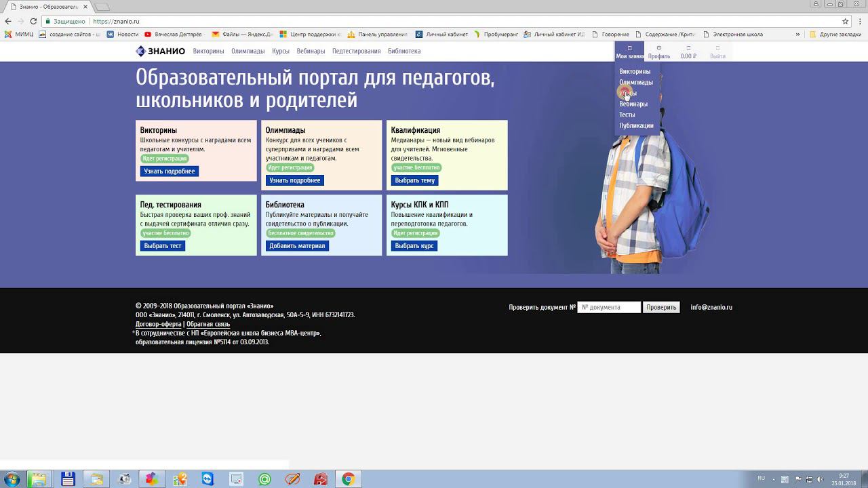868x488 pixels.
Task: Click the Знанио logo in site header
Action: point(160,51)
